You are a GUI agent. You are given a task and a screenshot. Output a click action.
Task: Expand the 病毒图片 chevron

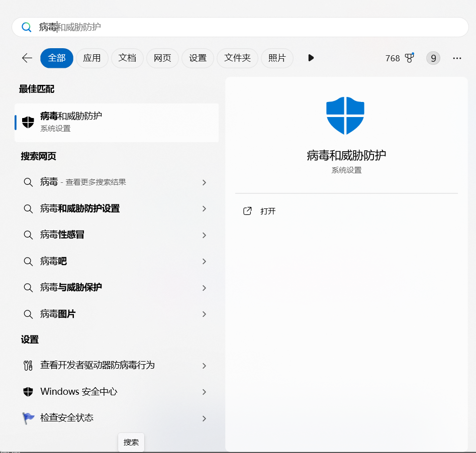click(204, 314)
